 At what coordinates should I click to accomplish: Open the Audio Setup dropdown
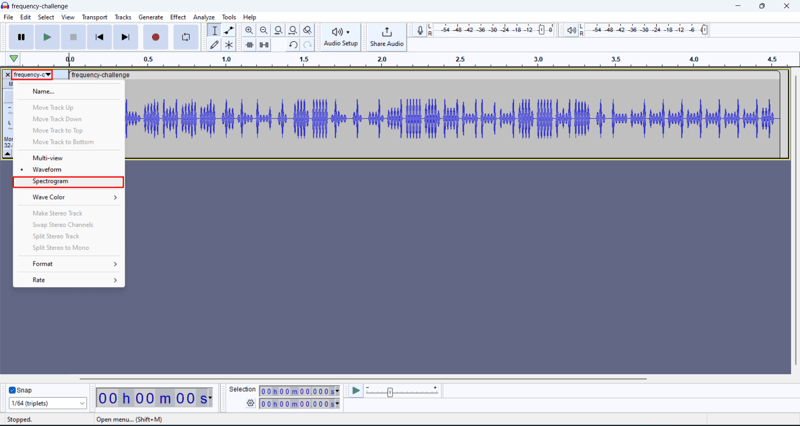click(x=341, y=37)
